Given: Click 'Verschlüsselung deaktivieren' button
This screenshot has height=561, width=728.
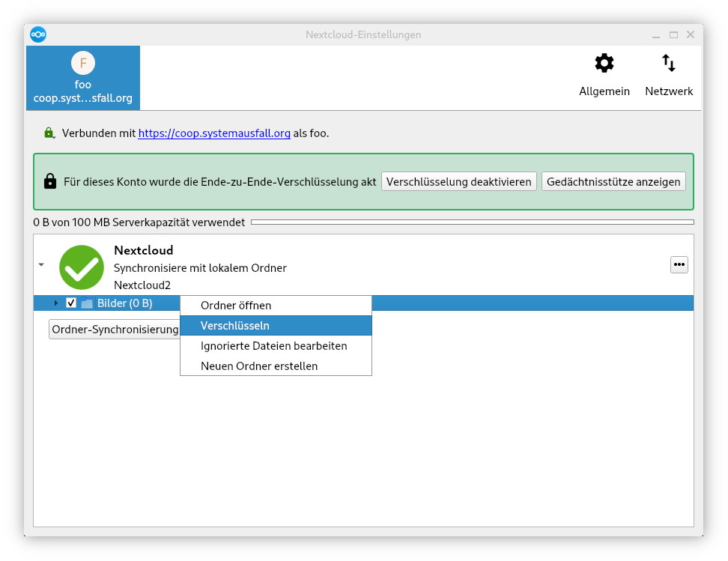Looking at the screenshot, I should click(x=458, y=181).
